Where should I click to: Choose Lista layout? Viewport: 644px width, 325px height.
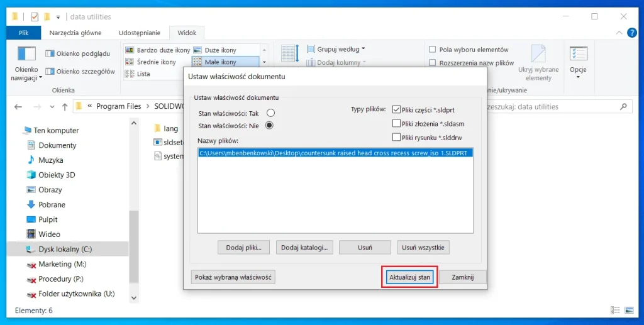pos(138,74)
